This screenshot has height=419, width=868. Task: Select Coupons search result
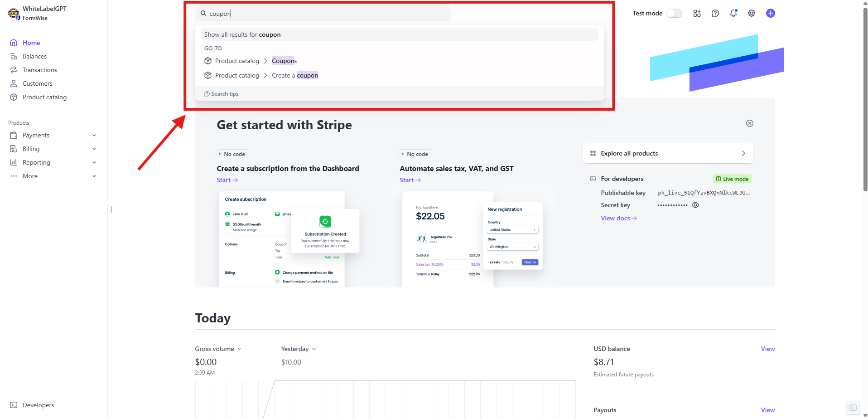click(x=284, y=61)
